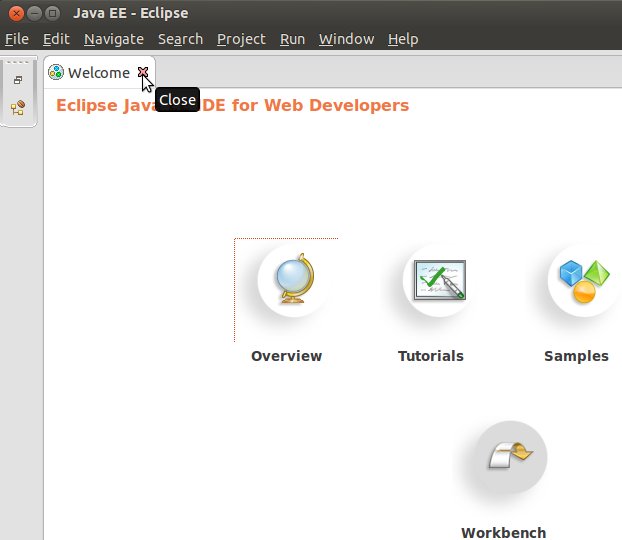This screenshot has width=622, height=540.
Task: Click the Overview label link
Action: coord(286,356)
